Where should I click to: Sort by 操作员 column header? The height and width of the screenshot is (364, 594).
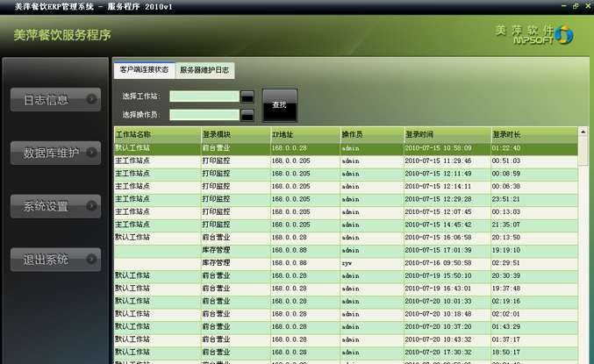tap(372, 134)
